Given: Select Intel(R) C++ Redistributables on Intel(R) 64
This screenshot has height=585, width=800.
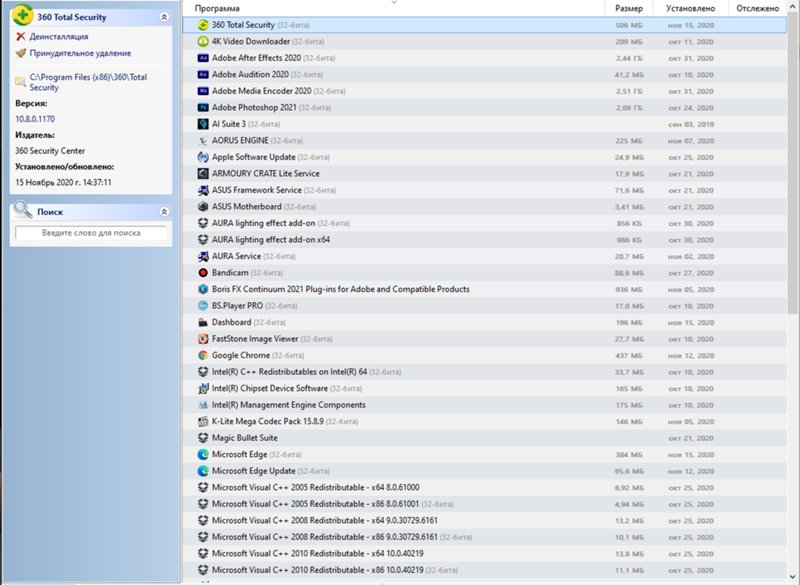Looking at the screenshot, I should (x=484, y=372).
